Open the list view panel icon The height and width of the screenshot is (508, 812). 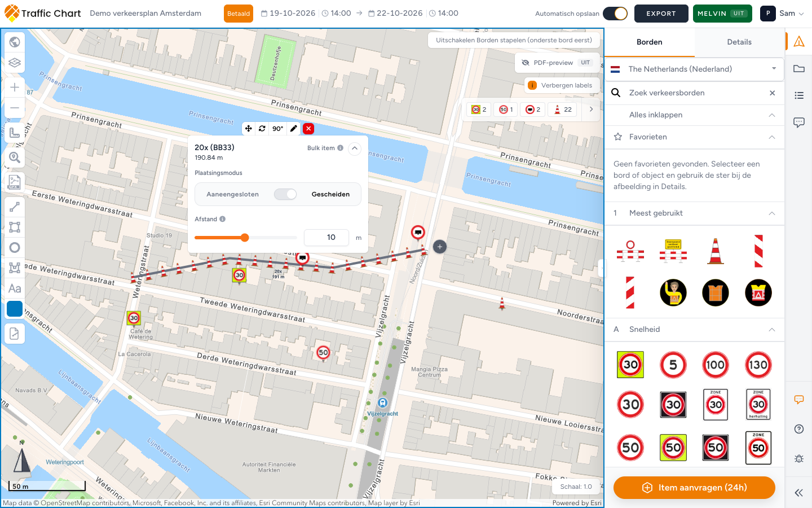[799, 95]
